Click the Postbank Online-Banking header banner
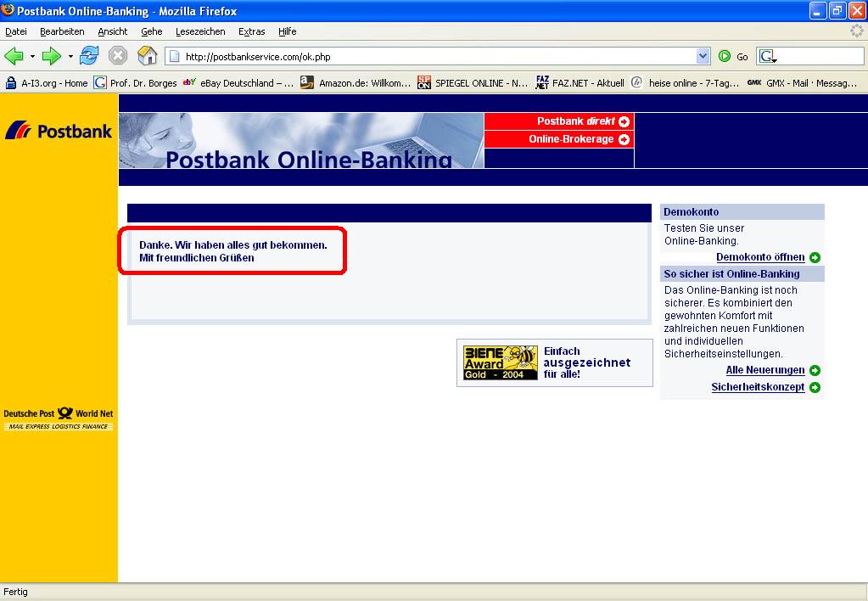The width and height of the screenshot is (868, 601). pos(301,141)
